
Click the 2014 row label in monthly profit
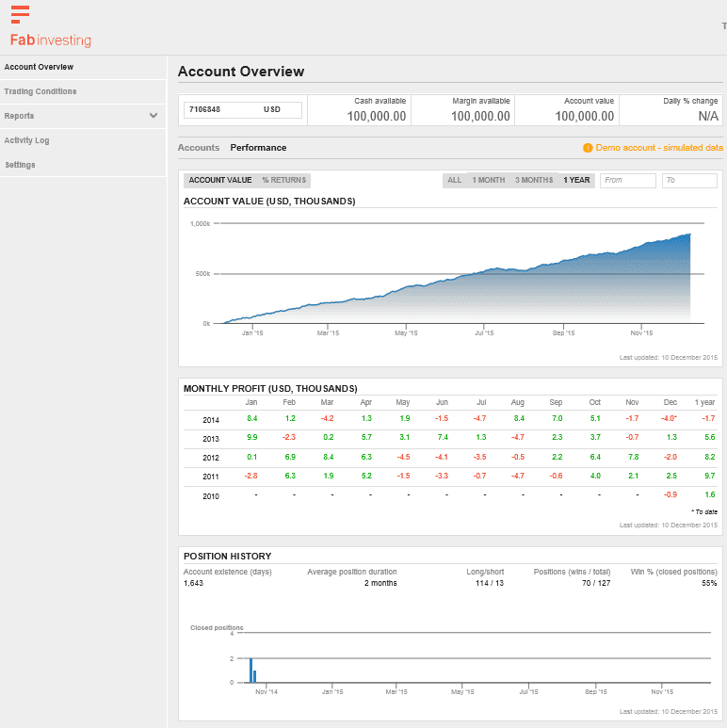tap(211, 420)
